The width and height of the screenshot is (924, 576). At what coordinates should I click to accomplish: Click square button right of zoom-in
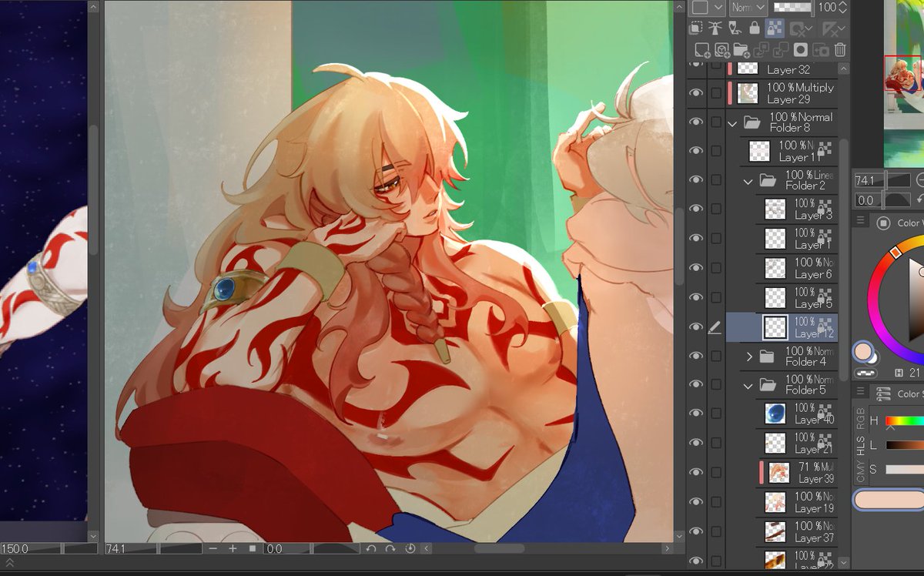252,548
